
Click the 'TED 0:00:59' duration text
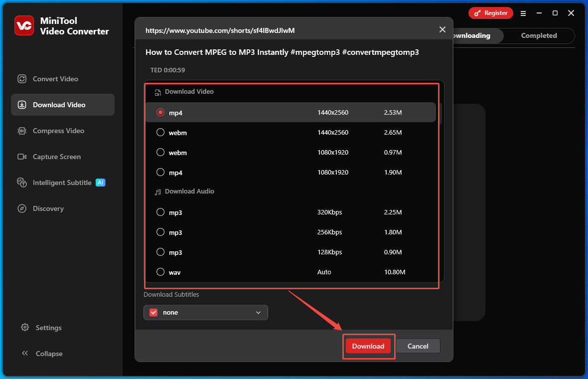coord(167,70)
